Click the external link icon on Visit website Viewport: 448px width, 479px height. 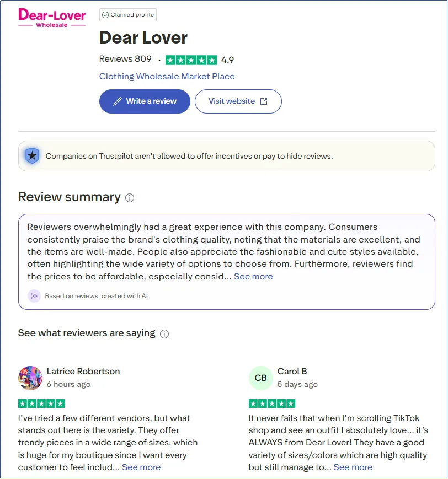coord(266,101)
